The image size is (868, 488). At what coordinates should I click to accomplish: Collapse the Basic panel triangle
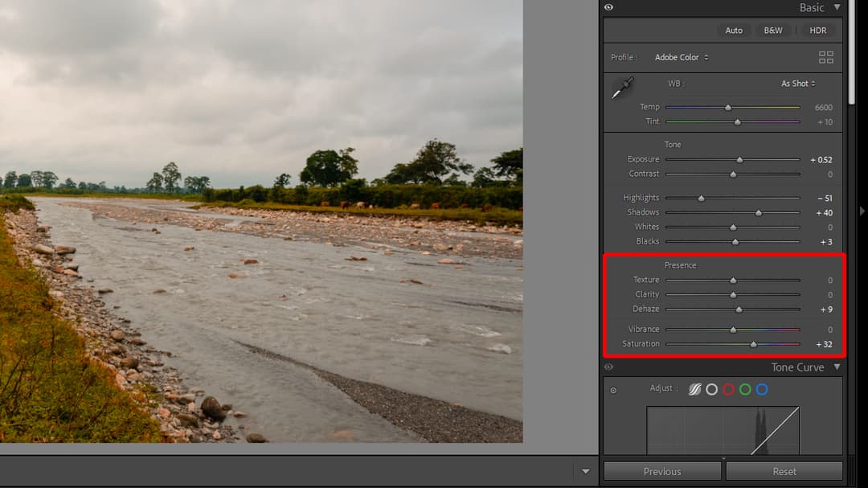click(837, 7)
